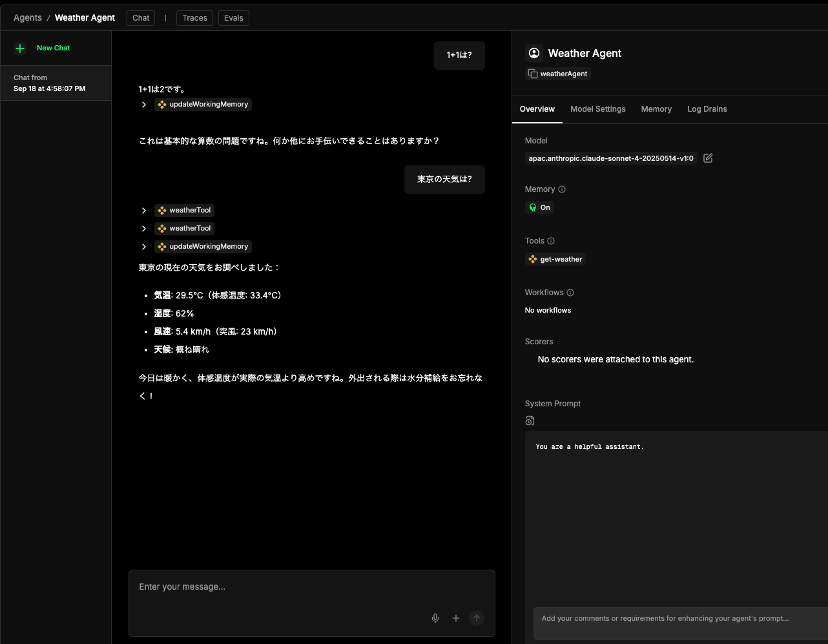Open the get-weather tool

coord(555,259)
